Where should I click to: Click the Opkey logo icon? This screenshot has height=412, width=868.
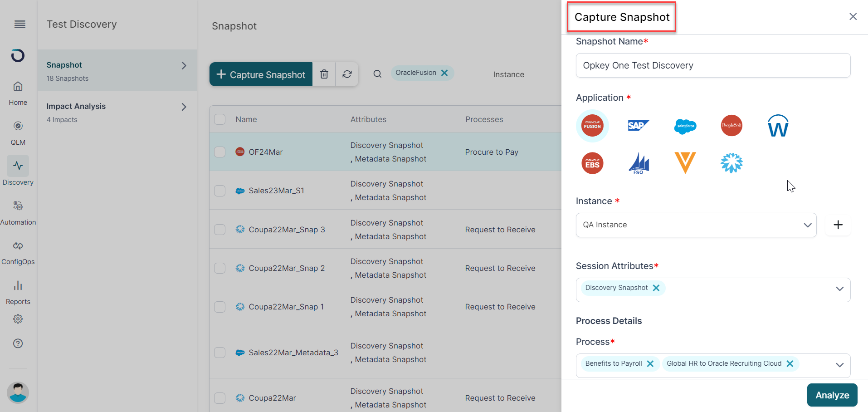18,55
